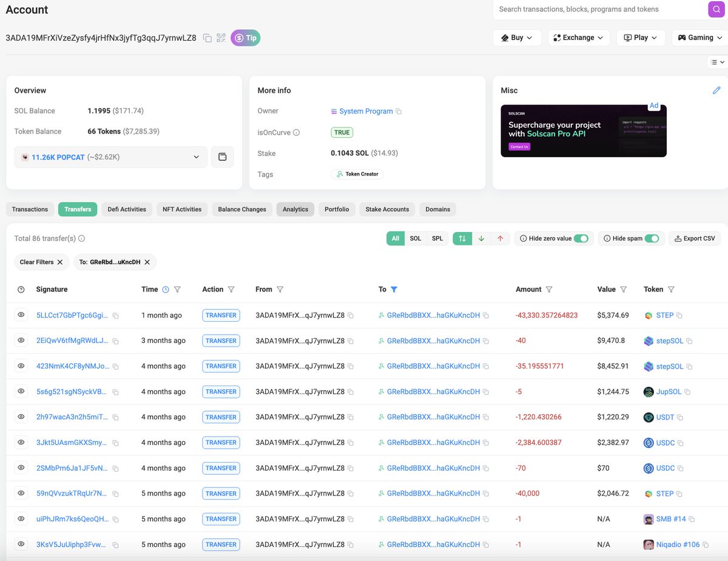Click the Tip button
The width and height of the screenshot is (728, 561).
(245, 38)
